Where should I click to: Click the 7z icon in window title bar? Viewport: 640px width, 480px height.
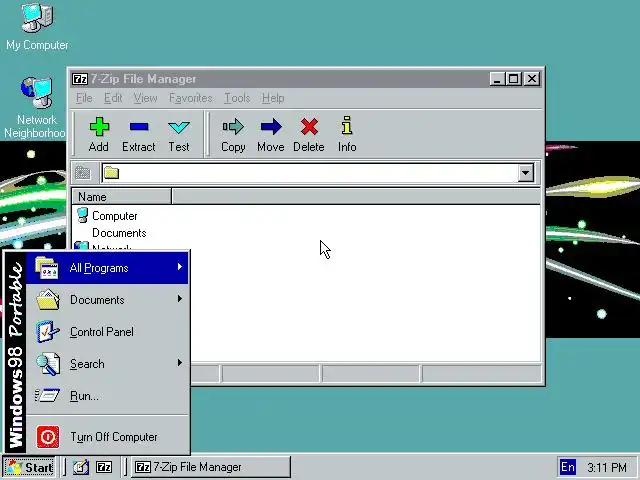[80, 79]
